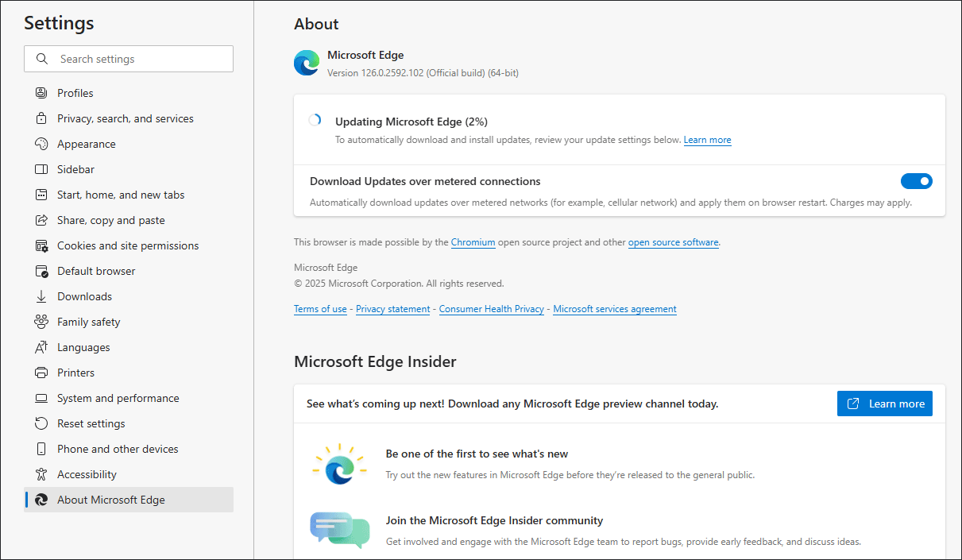
Task: Click the Edge Insider sunburst logo
Action: point(338,465)
